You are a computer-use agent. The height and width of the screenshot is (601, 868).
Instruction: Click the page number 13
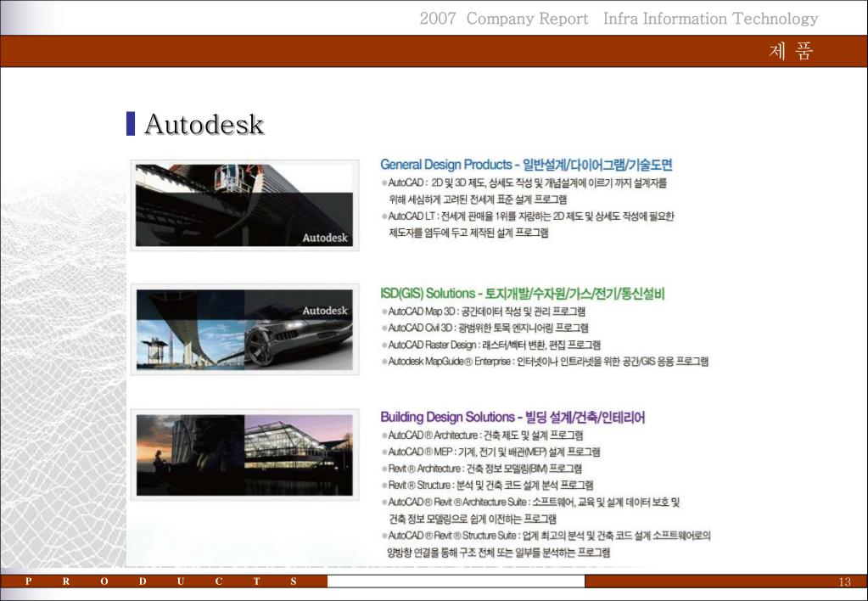[x=844, y=581]
